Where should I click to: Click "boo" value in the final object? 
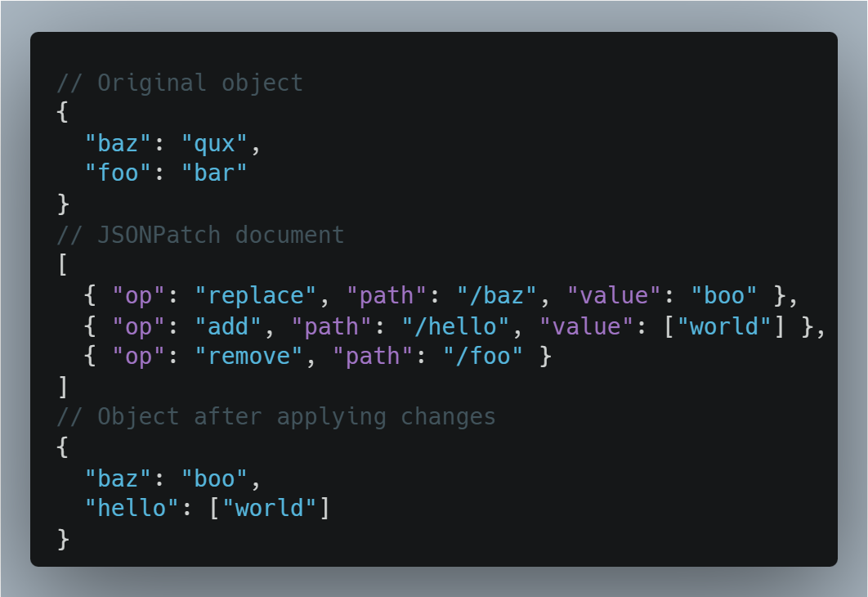point(215,478)
